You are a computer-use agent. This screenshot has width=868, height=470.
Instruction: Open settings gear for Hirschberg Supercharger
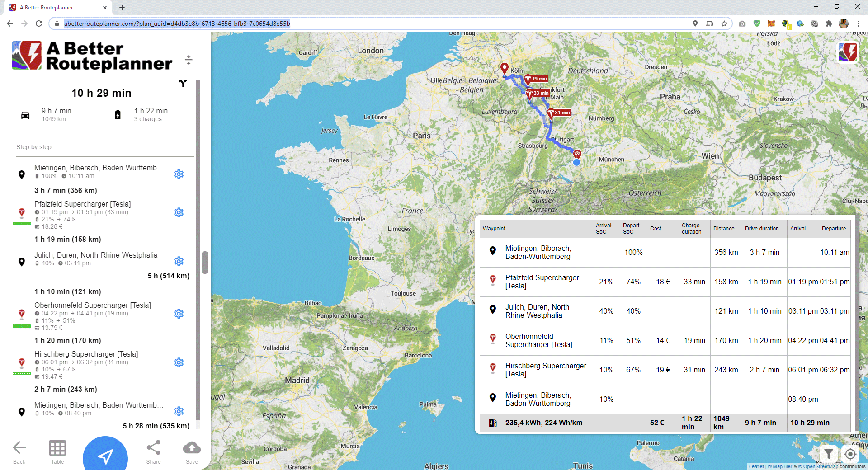pos(179,362)
